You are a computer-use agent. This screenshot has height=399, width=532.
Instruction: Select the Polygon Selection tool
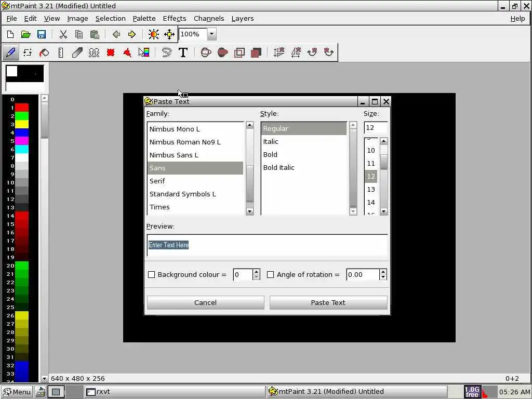[127, 52]
